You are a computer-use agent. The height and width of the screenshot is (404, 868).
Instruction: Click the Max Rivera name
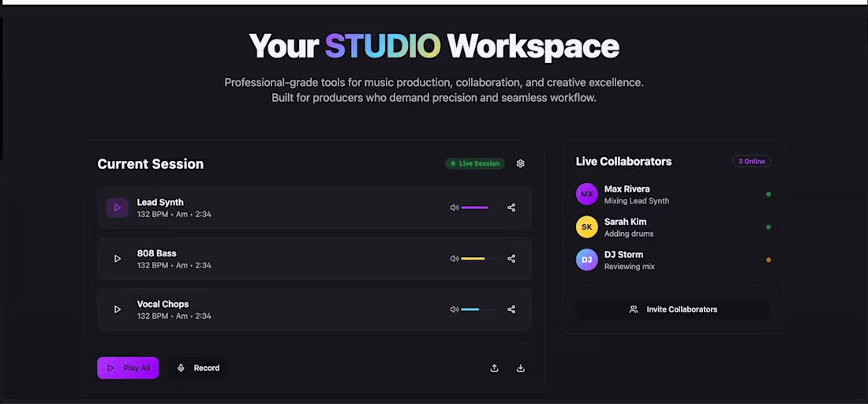tap(627, 189)
